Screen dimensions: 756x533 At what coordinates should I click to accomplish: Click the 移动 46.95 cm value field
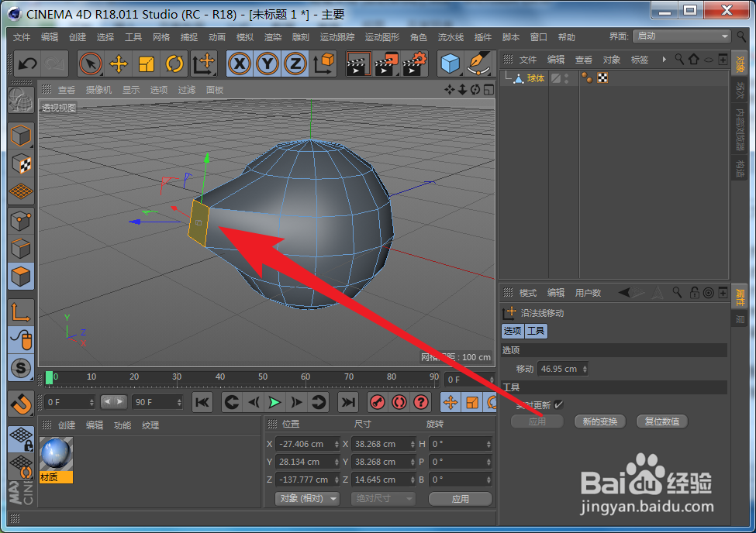[x=562, y=369]
